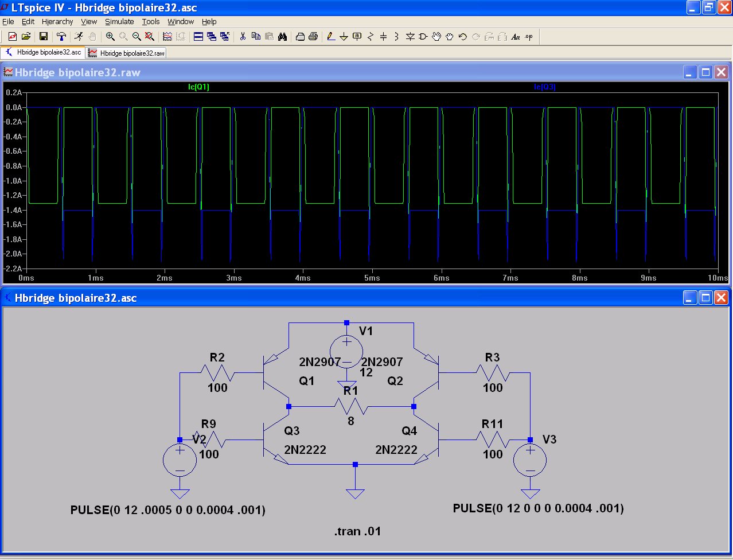The image size is (733, 560).
Task: Select the Draw Wire pencil tool
Action: pyautogui.click(x=330, y=37)
